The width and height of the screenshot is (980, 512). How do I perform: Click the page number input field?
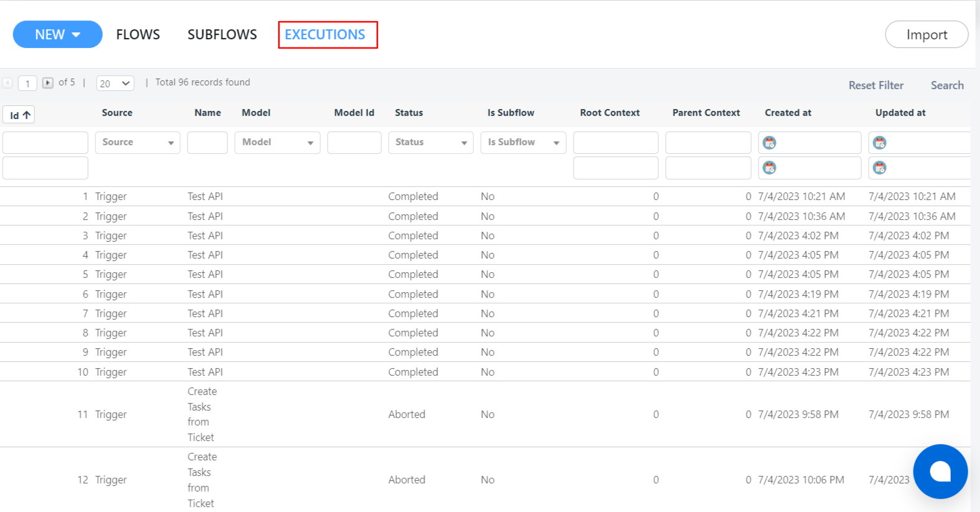tap(27, 83)
